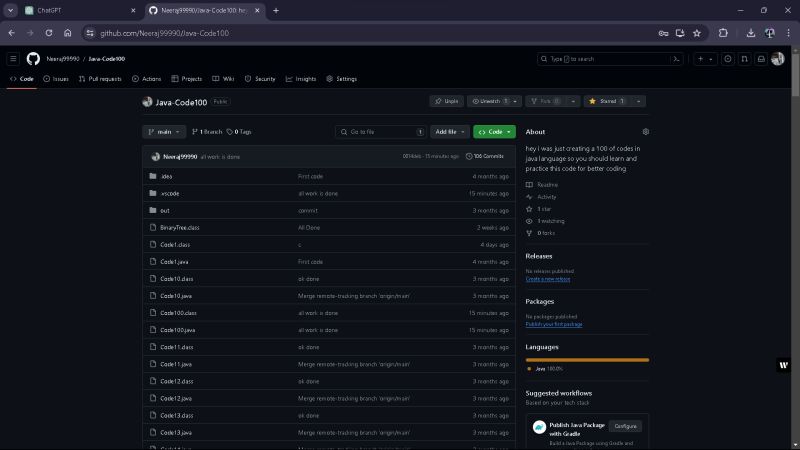Expand the Fork dropdown arrow
800x450 pixels.
point(573,101)
